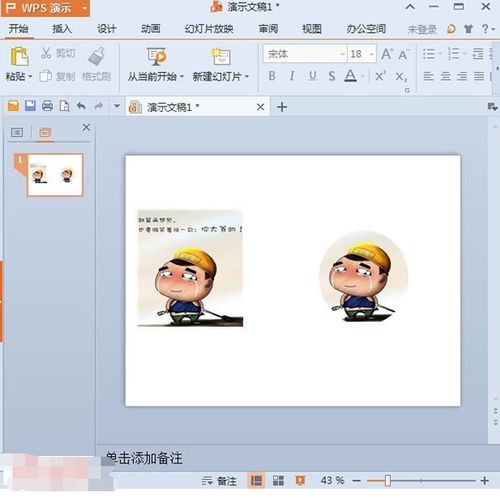Switch to the 插入 ribbon tab
500x498 pixels.
[62, 29]
